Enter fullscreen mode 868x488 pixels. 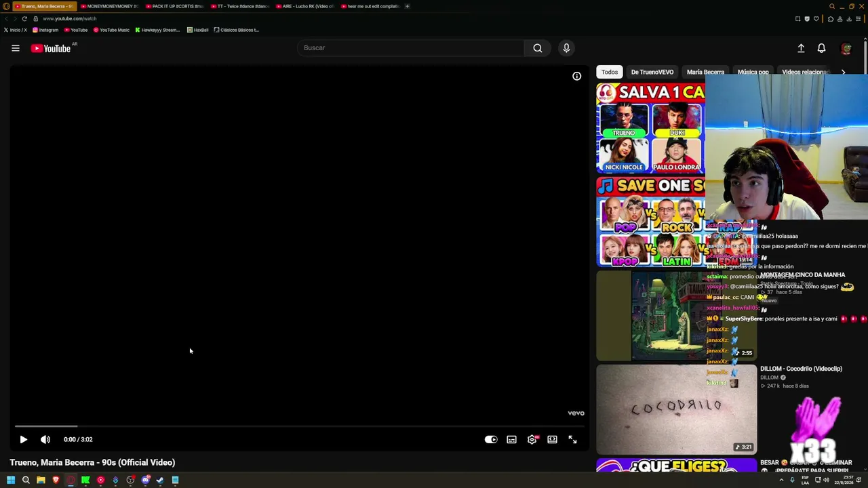click(572, 439)
